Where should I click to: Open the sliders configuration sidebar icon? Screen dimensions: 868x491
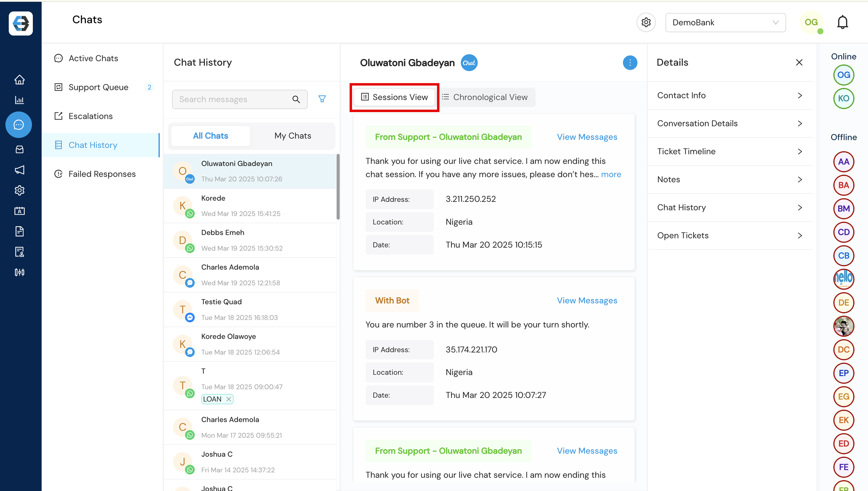click(x=19, y=272)
